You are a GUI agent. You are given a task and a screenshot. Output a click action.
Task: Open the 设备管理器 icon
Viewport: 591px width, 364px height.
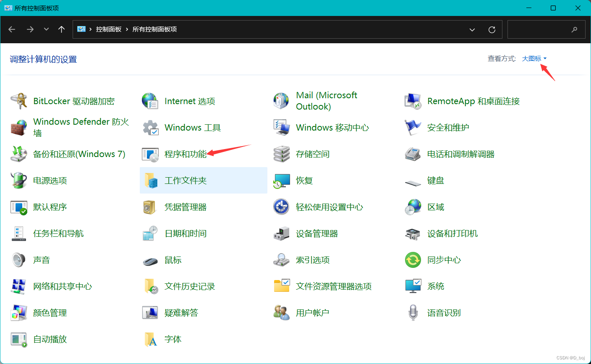[281, 233]
